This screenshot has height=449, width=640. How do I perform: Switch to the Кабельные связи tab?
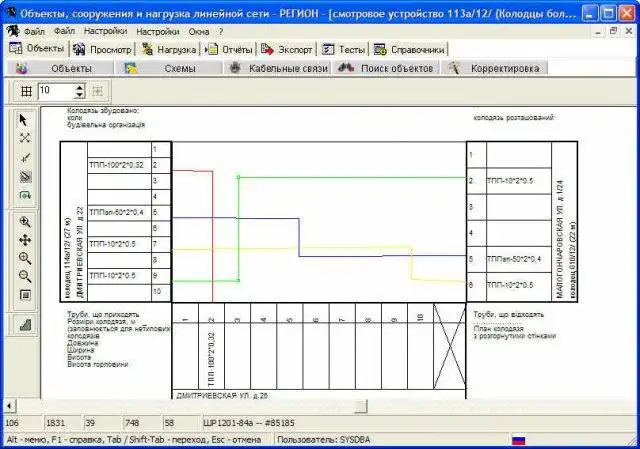pos(278,68)
